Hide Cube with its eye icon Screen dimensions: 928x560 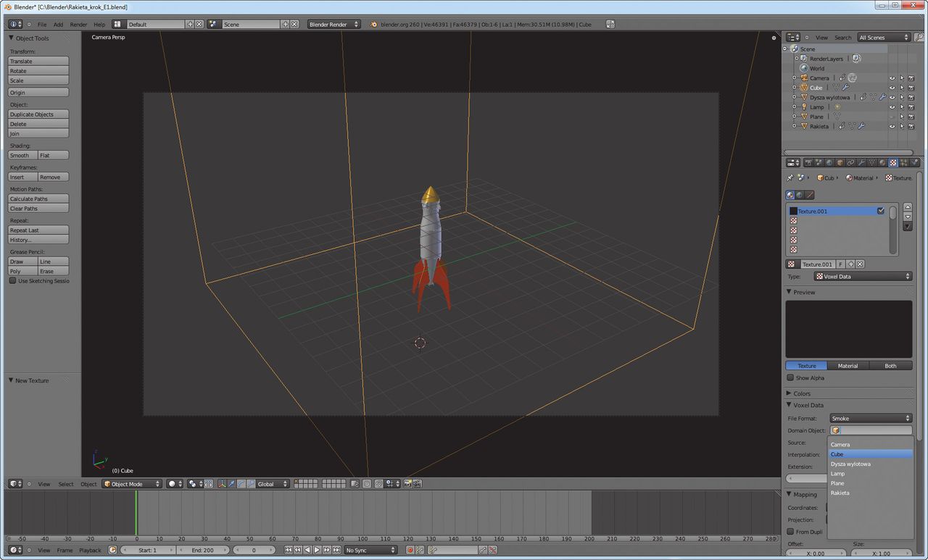coord(892,88)
